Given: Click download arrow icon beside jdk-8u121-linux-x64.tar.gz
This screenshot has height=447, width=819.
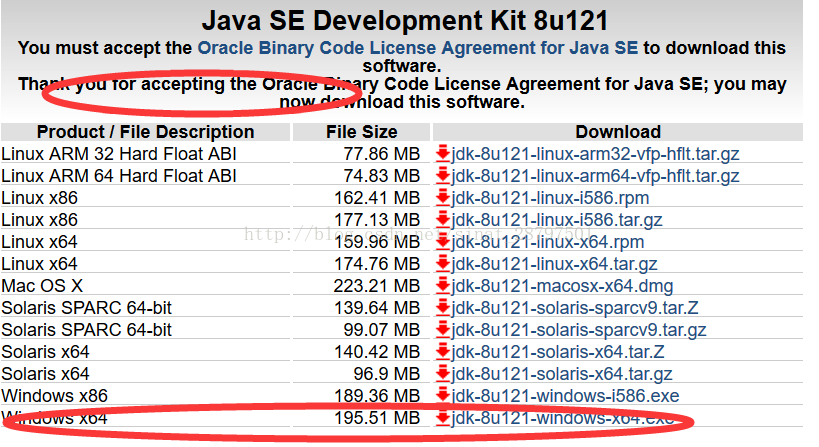Looking at the screenshot, I should point(443,263).
